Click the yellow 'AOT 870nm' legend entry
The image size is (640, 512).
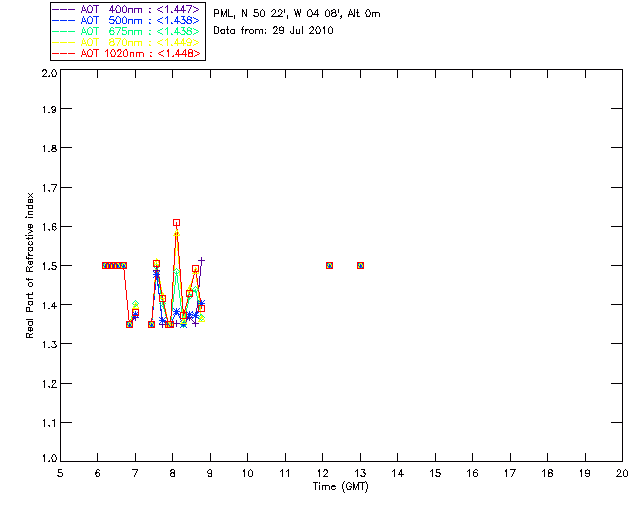click(126, 42)
